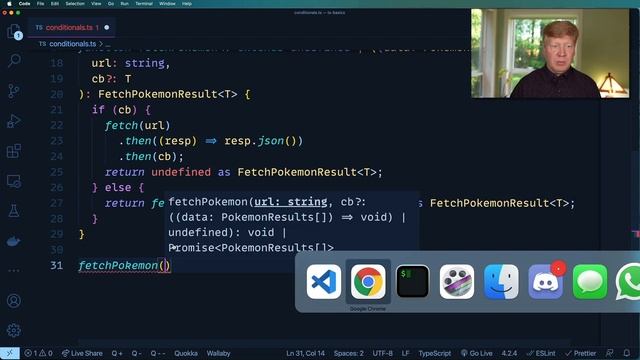Open WhatsApp from the dock
This screenshot has height=360, width=640.
pos(629,282)
